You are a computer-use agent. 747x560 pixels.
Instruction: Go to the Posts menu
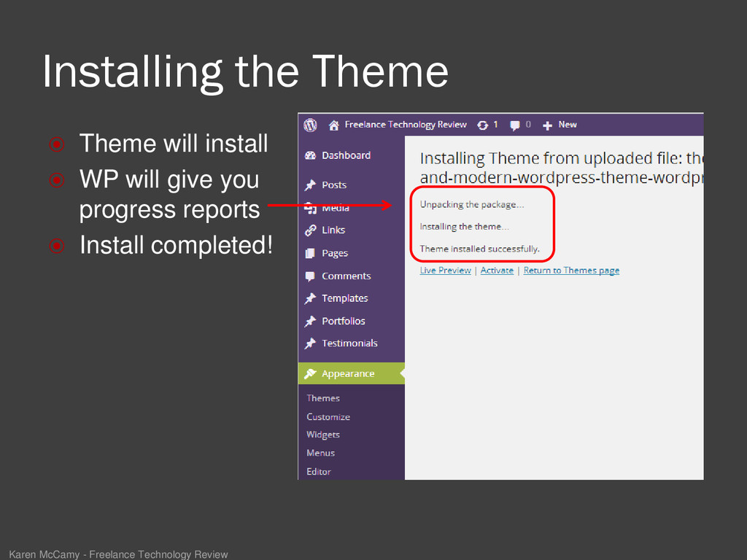[334, 184]
